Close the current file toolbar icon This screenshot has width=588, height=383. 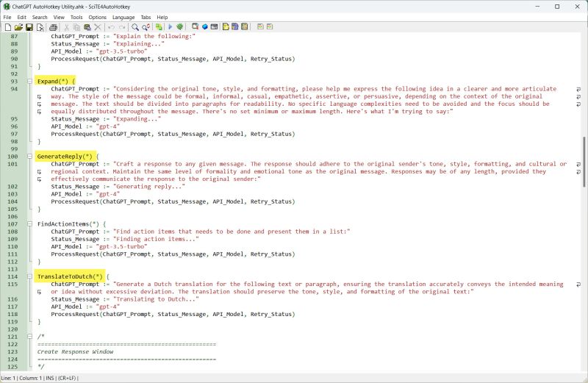tap(40, 27)
